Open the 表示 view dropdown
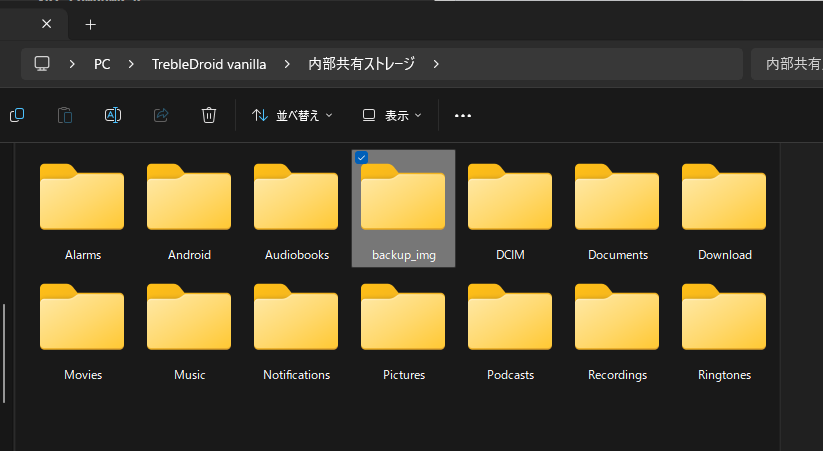The height and width of the screenshot is (451, 823). pyautogui.click(x=392, y=116)
